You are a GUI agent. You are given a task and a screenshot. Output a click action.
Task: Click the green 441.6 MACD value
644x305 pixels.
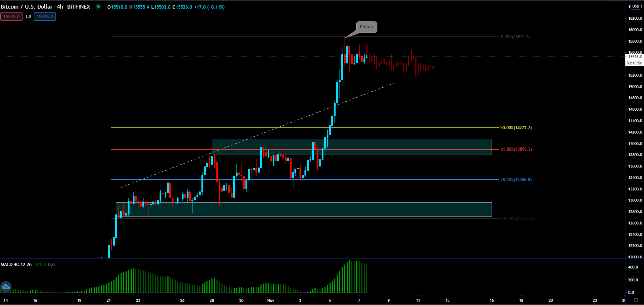tap(40, 265)
